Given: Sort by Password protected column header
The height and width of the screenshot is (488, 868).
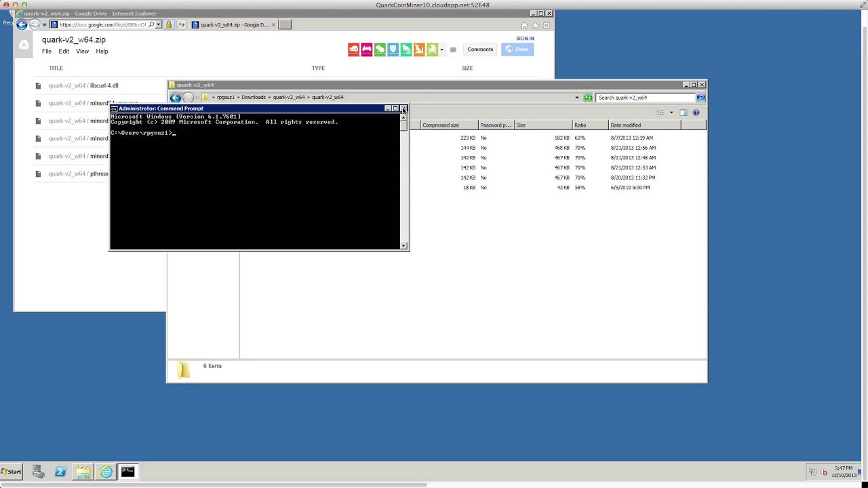Looking at the screenshot, I should tap(496, 125).
